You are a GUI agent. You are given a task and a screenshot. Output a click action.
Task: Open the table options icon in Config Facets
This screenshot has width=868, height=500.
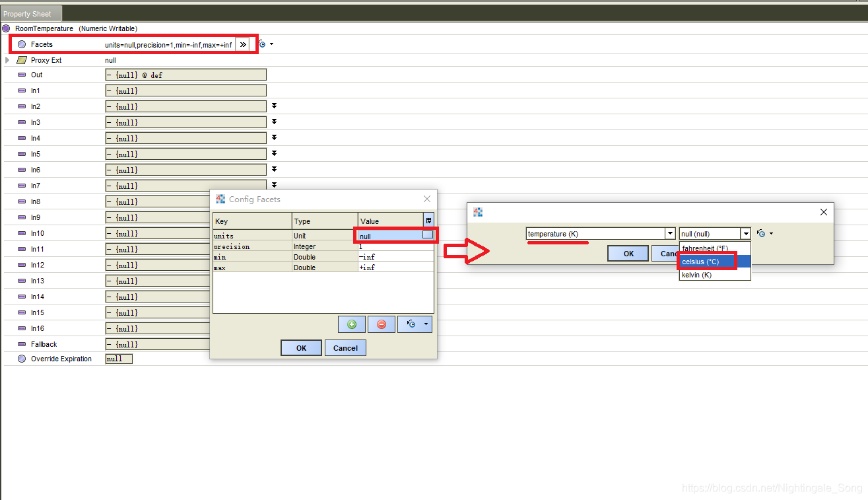(x=428, y=221)
